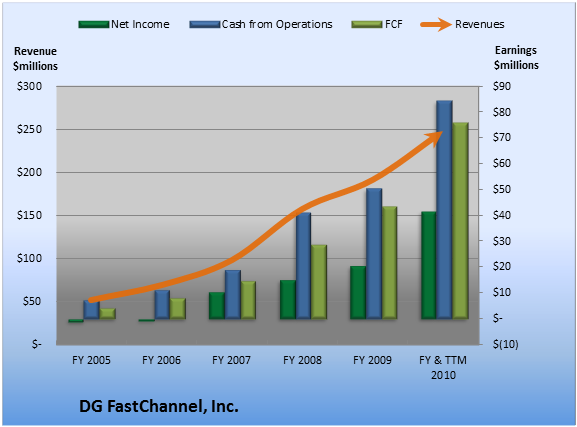Click the $30 right axis label

click(x=502, y=241)
